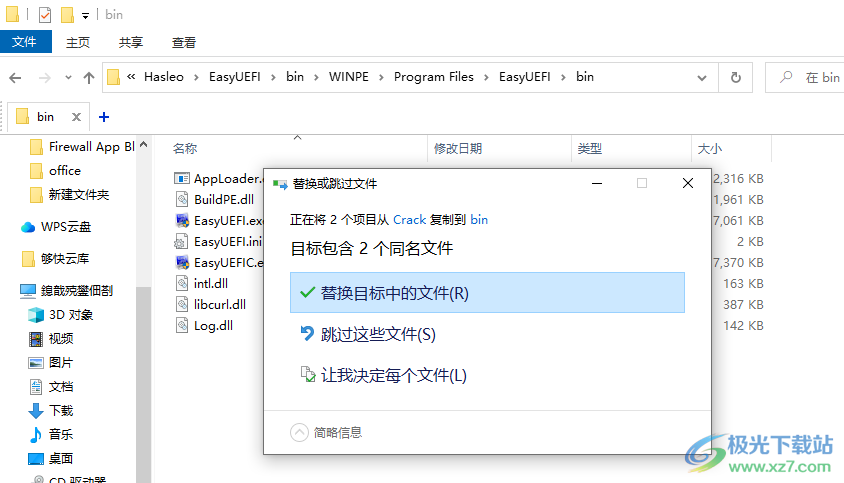The image size is (844, 483).
Task: Sort by 大小 column header
Action: click(710, 149)
